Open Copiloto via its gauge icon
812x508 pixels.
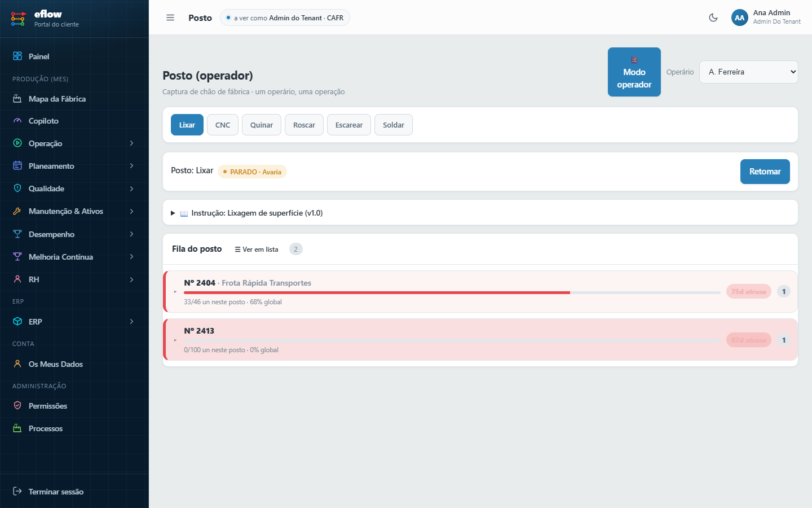coord(17,121)
